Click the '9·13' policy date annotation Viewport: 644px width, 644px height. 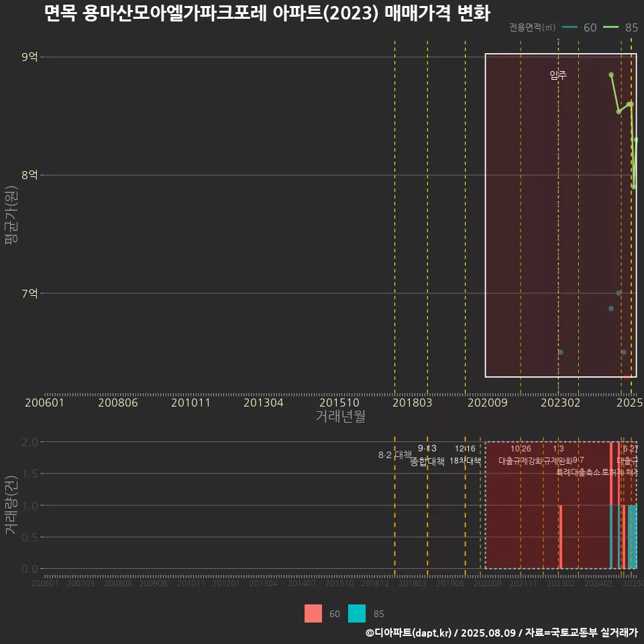point(427,449)
